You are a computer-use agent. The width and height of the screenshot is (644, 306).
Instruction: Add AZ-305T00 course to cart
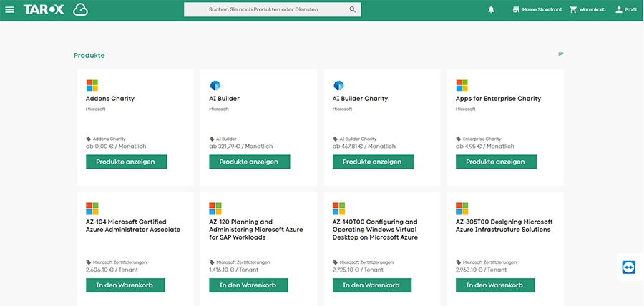(495, 285)
